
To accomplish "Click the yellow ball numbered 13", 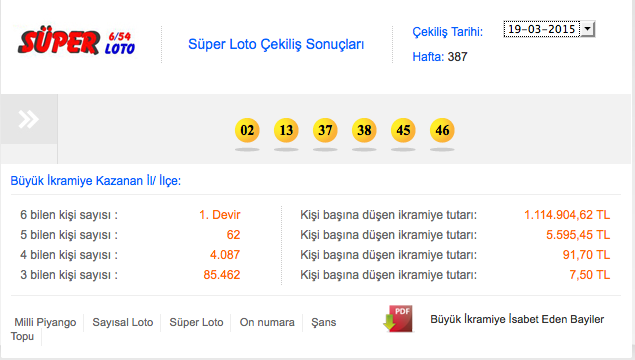I will coord(286,130).
